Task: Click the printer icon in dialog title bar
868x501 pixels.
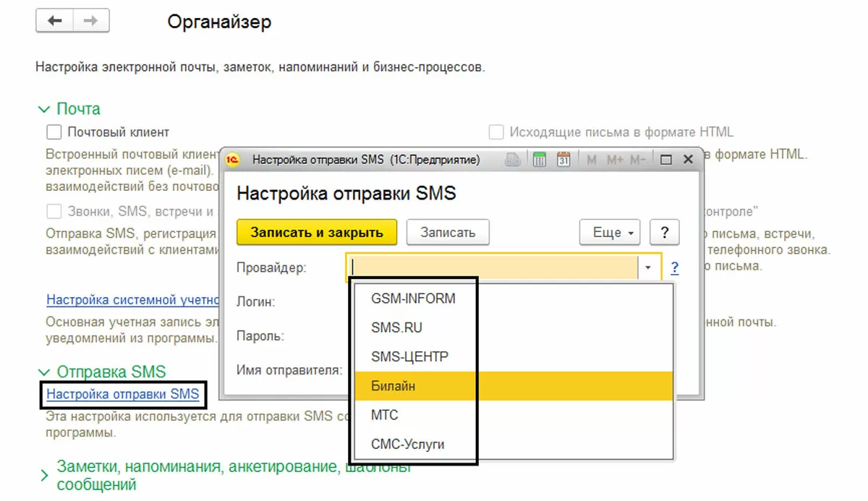Action: point(513,160)
